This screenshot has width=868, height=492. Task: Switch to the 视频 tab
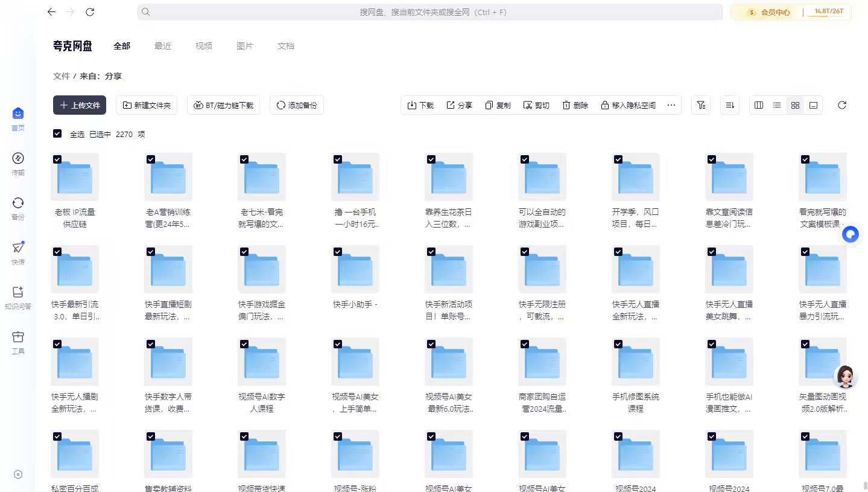pos(204,46)
